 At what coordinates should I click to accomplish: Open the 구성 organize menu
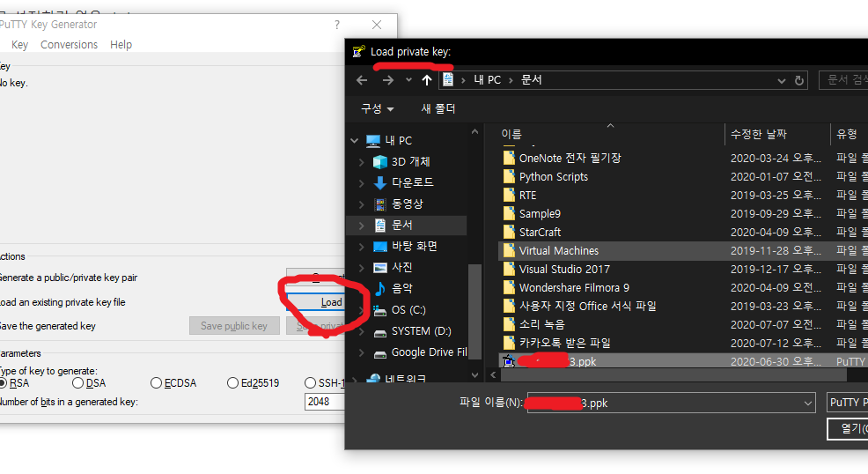tap(378, 108)
